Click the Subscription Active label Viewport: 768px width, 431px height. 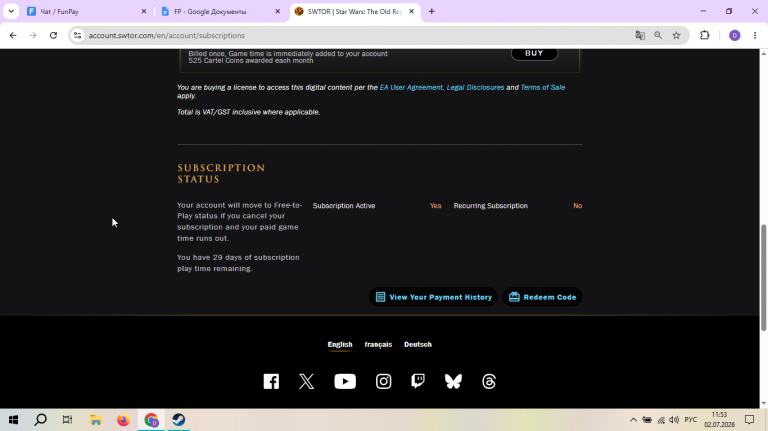[344, 206]
